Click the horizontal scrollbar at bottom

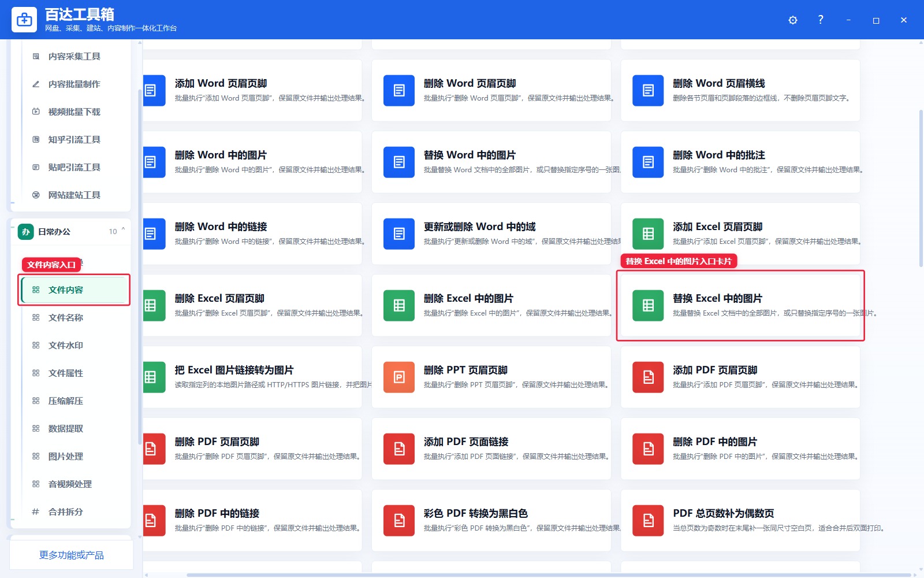click(x=549, y=575)
